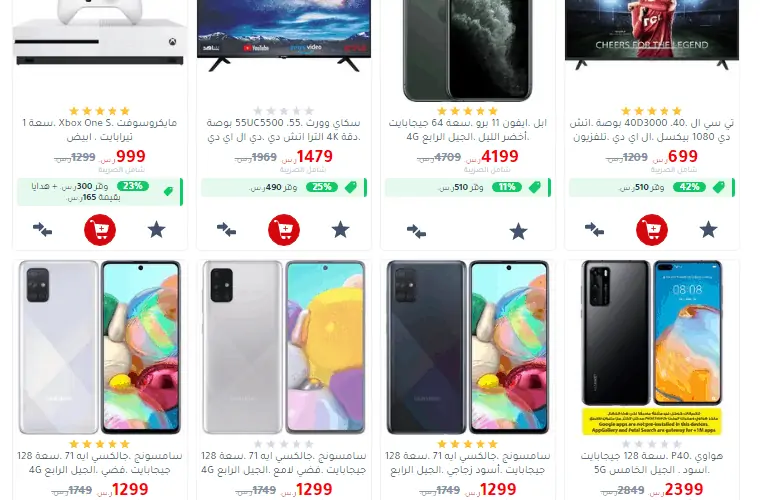Star the TCL 40D3000 television
This screenshot has width=760, height=500.
(708, 230)
